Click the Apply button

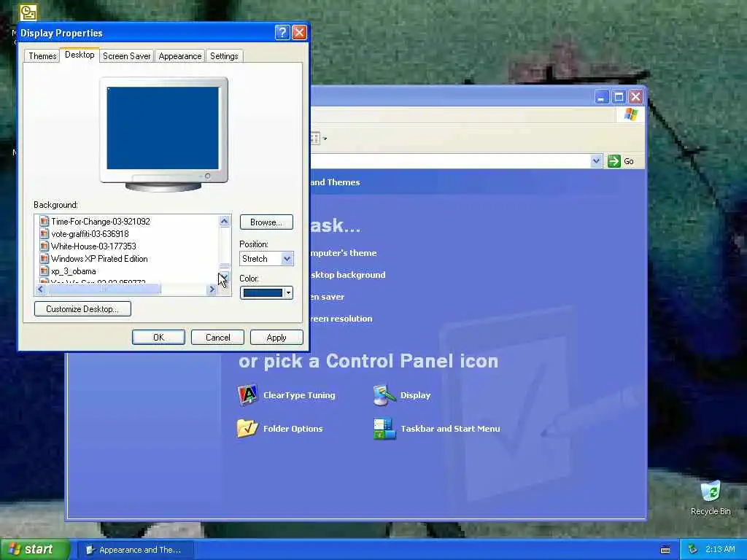(x=276, y=337)
